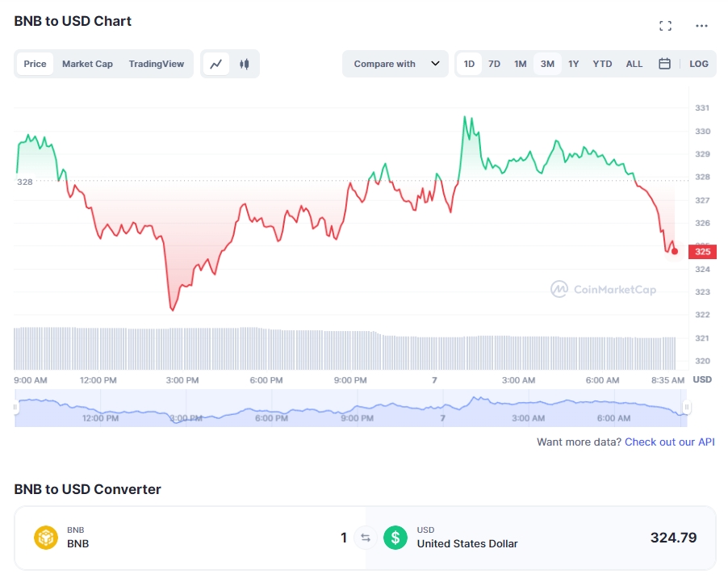Switch to line chart view

(x=215, y=64)
